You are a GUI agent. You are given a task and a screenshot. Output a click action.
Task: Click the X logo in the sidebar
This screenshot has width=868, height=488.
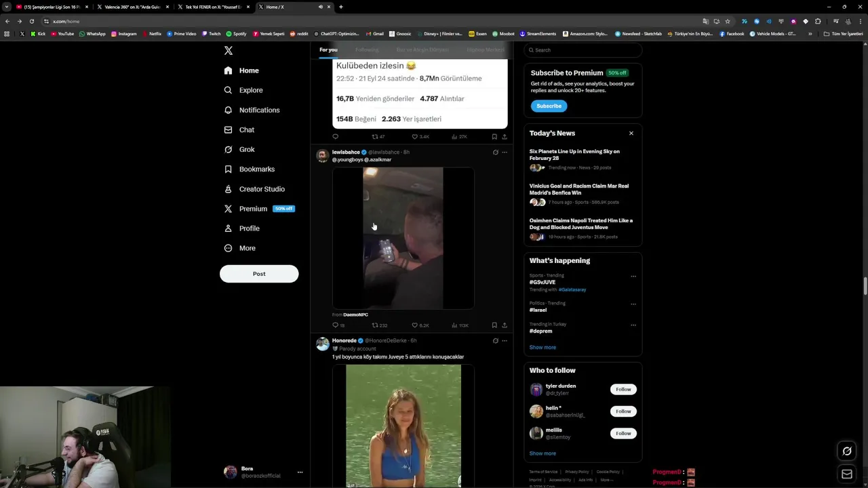[229, 51]
